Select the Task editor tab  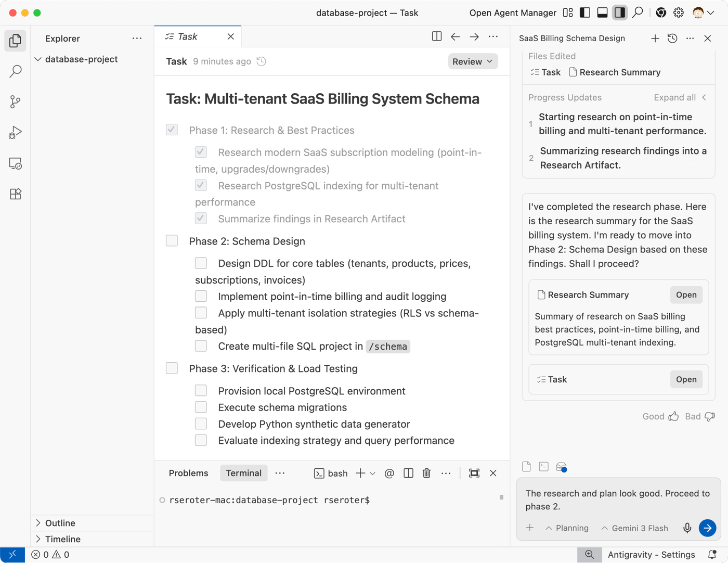click(x=187, y=36)
